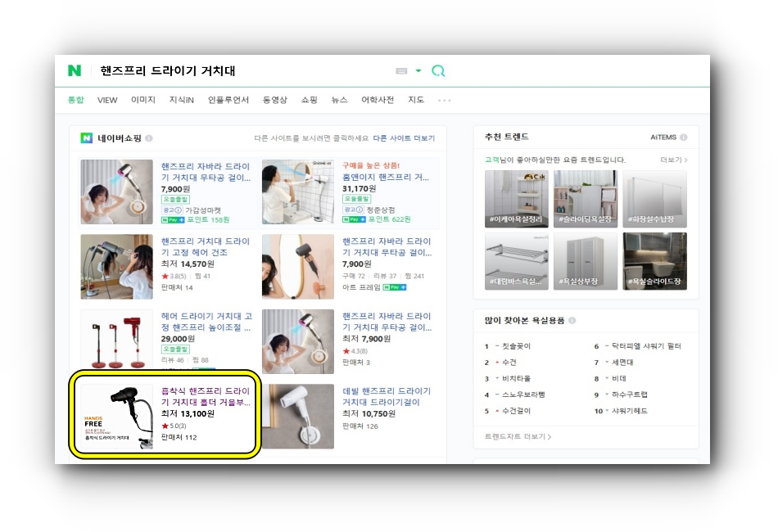Open the 지식iN tab
778x532 pixels.
tap(182, 100)
